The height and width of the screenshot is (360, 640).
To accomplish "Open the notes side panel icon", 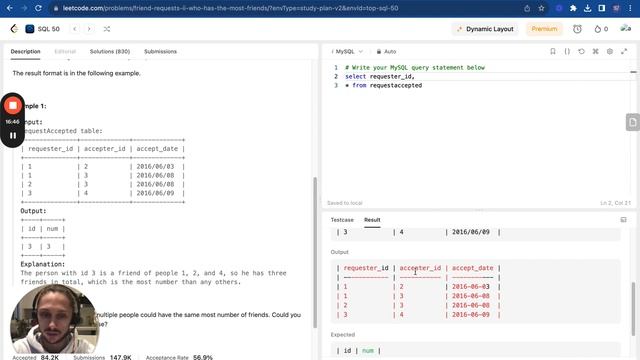I will pos(633,122).
